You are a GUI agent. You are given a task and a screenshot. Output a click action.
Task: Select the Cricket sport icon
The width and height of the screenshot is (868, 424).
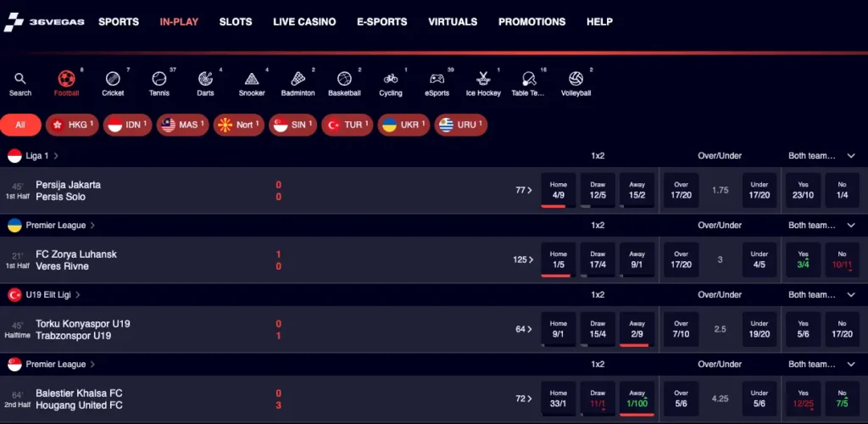pos(113,79)
